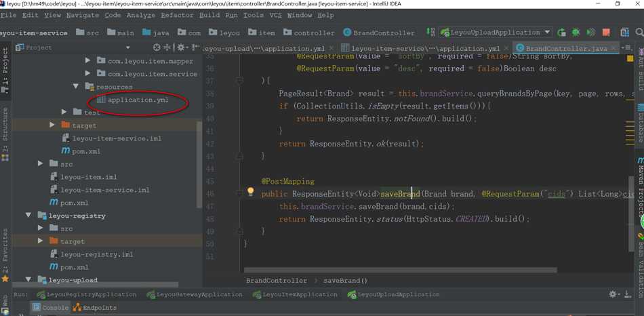Image resolution: width=644 pixels, height=316 pixels.
Task: Run with coverage icon in toolbar
Action: 591,33
